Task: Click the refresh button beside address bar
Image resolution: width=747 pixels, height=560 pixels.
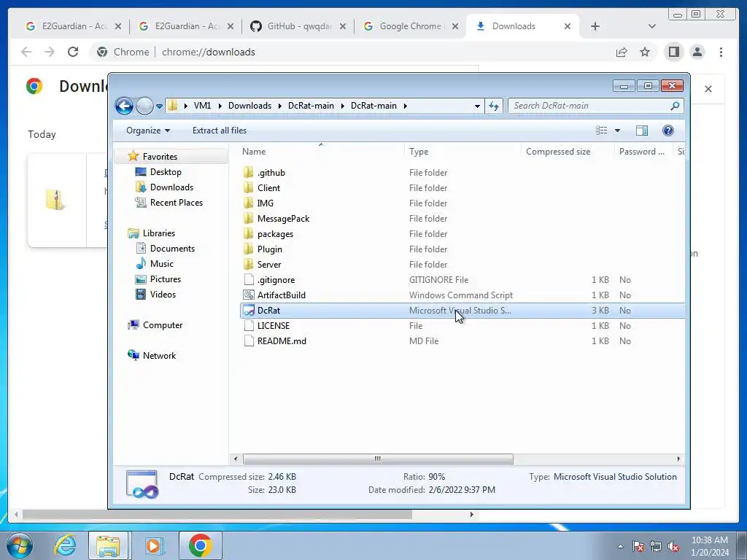Action: pos(494,106)
